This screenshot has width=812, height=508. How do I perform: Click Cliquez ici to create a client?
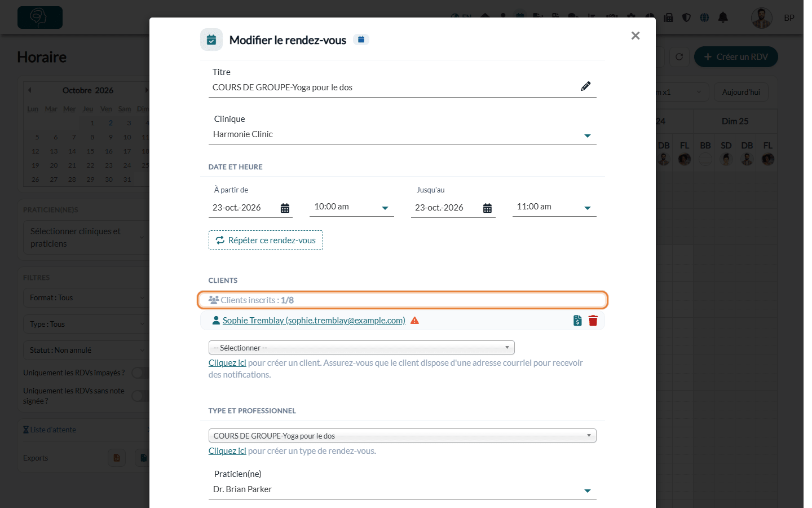point(227,363)
